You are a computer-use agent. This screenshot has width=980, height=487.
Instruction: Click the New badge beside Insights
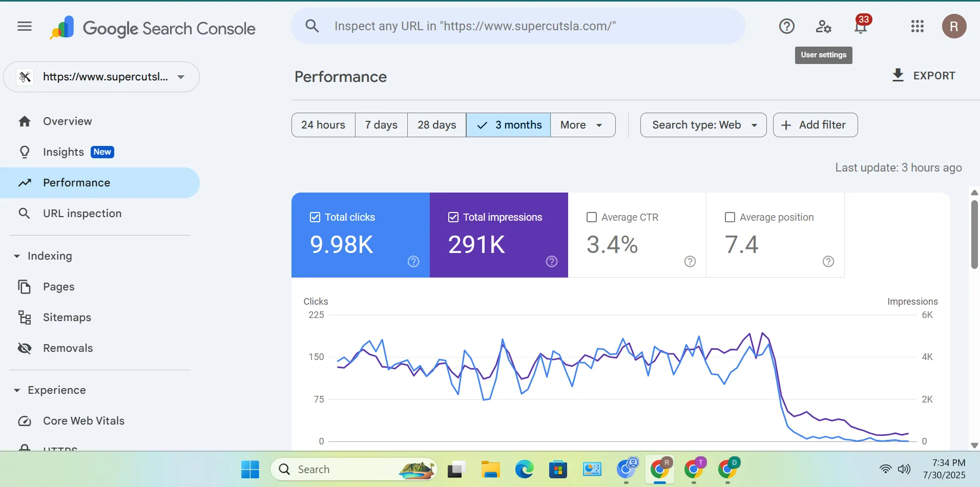[x=102, y=152]
